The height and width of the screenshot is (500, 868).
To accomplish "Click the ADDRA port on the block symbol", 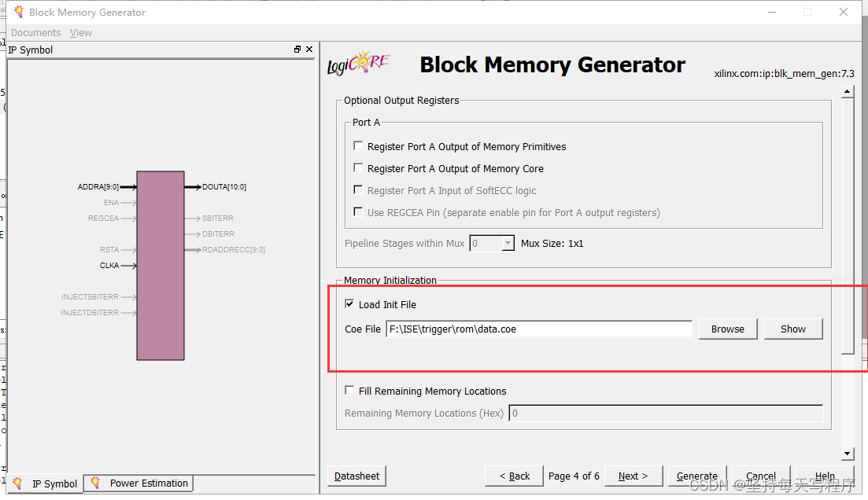I will point(98,186).
